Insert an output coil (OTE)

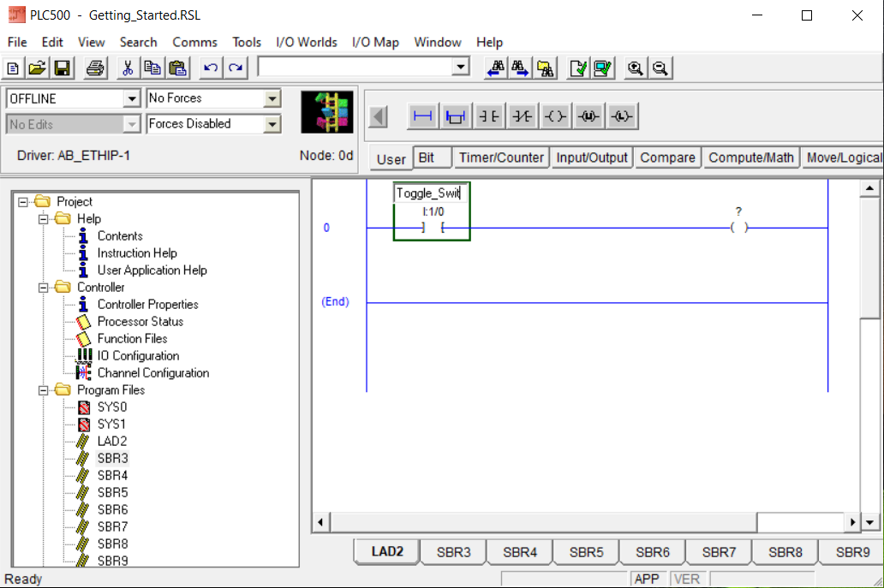point(555,116)
